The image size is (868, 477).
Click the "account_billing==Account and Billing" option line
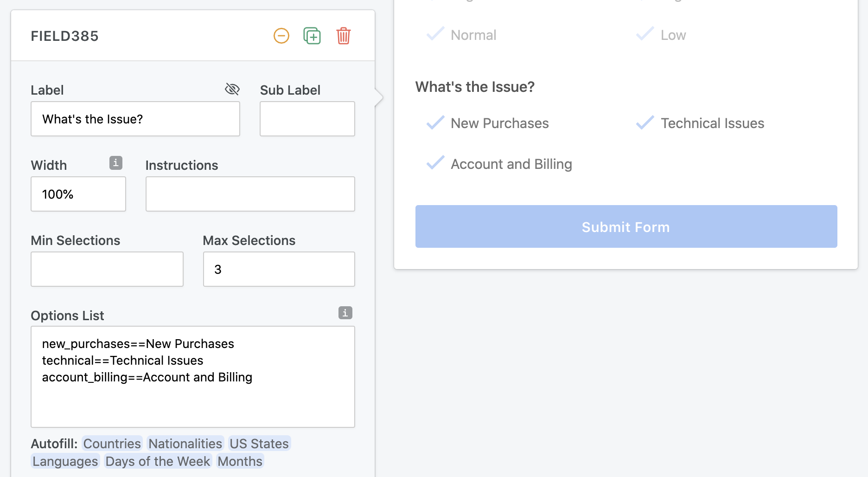coord(147,377)
